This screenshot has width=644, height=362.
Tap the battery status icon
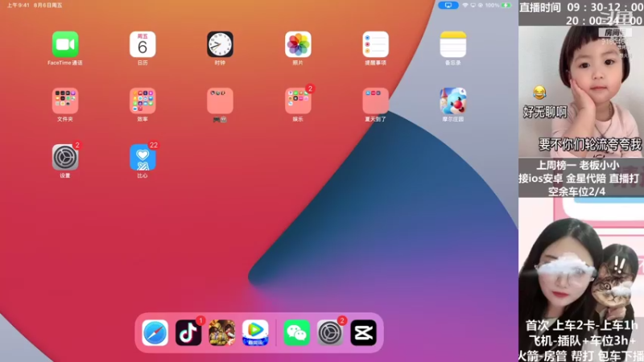click(x=506, y=6)
